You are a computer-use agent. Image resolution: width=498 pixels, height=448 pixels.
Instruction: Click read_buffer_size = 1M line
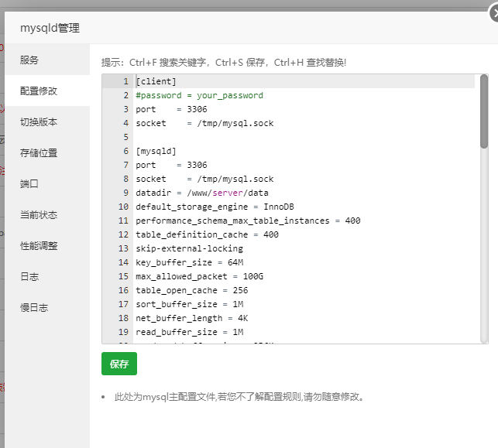click(x=189, y=333)
